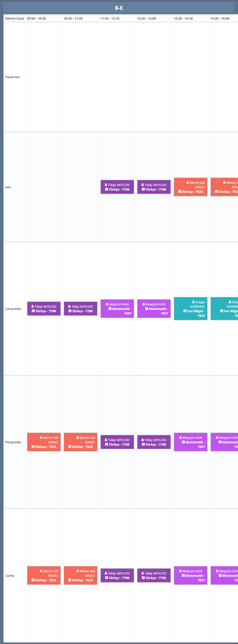Open Salı 12:20 Türkçe lesson card
This screenshot has width=238, height=644.
click(x=154, y=187)
